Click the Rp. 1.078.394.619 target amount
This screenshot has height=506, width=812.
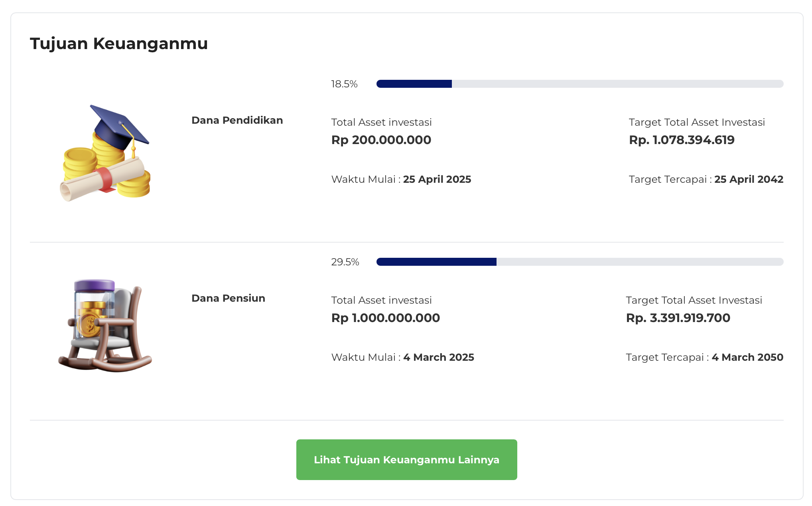[681, 140]
